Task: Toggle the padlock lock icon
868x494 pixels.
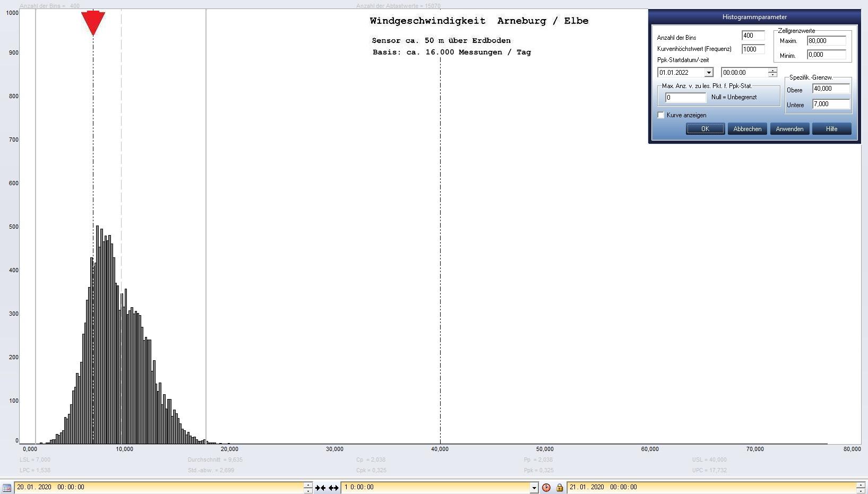Action: point(560,487)
